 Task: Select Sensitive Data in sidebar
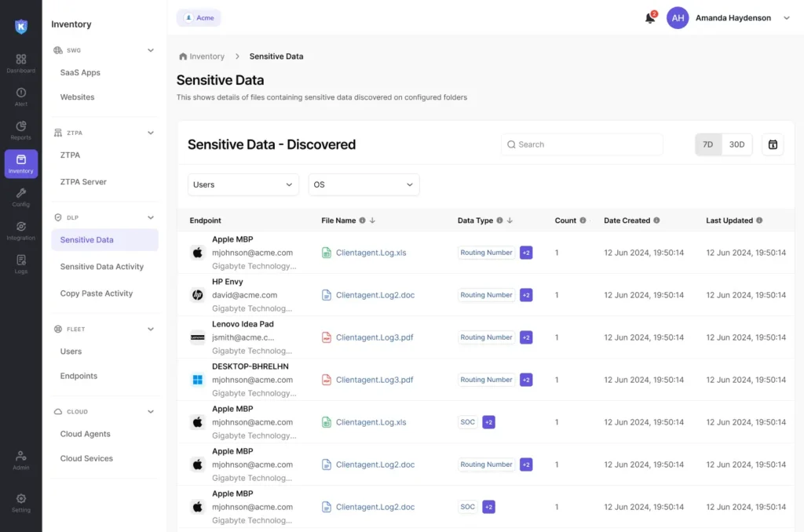pos(104,240)
